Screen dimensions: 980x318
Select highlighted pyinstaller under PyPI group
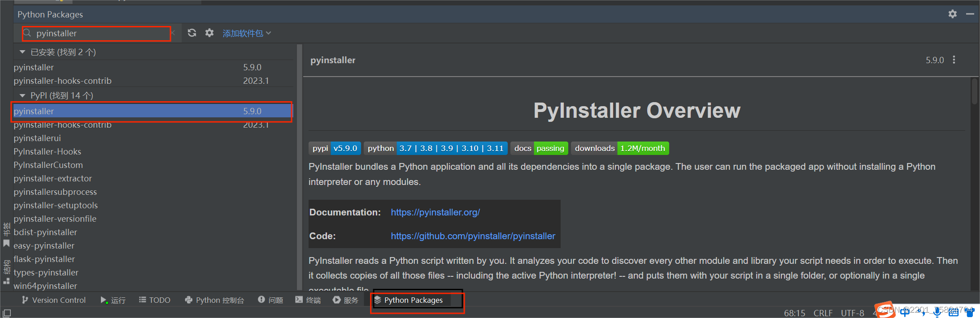(153, 111)
